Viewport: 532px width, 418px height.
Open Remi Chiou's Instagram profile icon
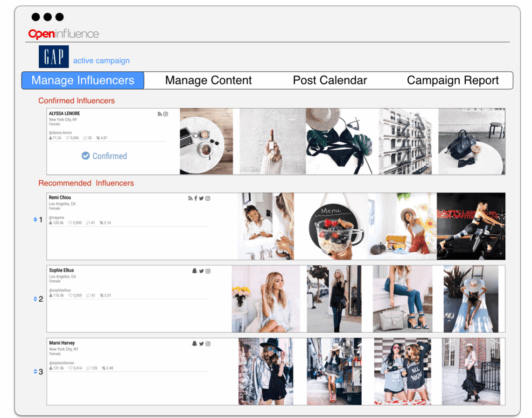tap(207, 198)
